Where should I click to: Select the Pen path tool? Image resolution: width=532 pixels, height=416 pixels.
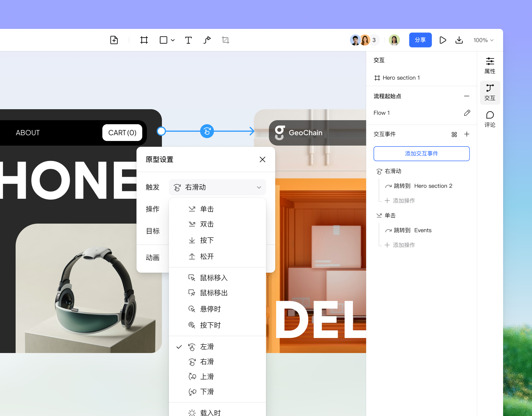click(207, 40)
